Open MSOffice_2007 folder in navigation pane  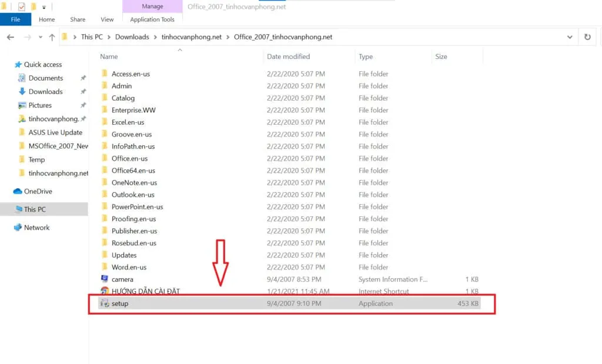coord(58,146)
